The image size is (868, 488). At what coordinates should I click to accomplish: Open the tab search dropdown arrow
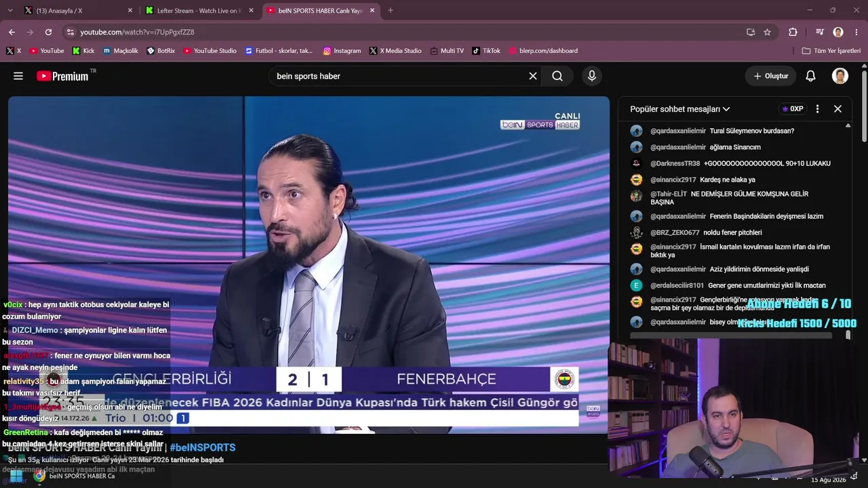(12, 10)
